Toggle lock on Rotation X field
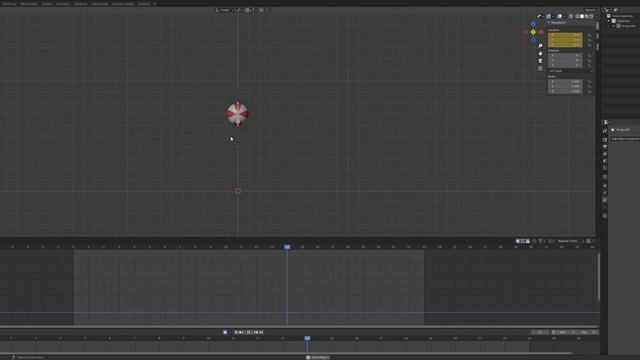 coord(589,56)
